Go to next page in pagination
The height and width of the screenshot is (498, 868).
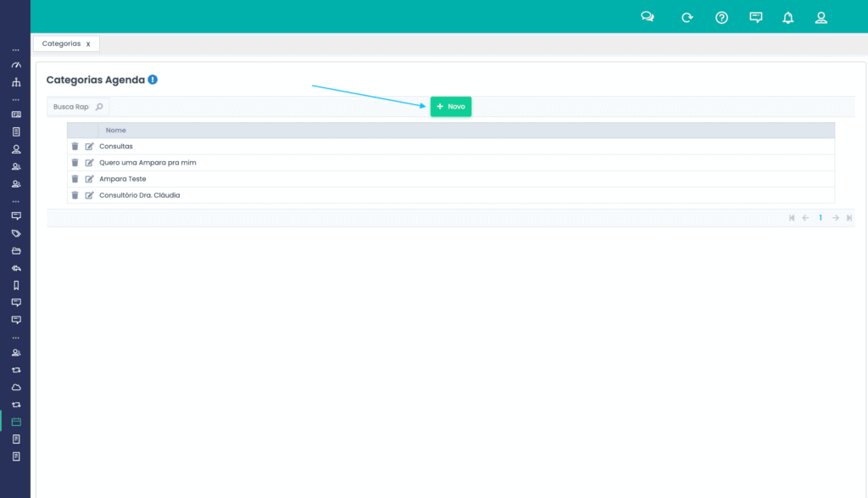pos(835,218)
